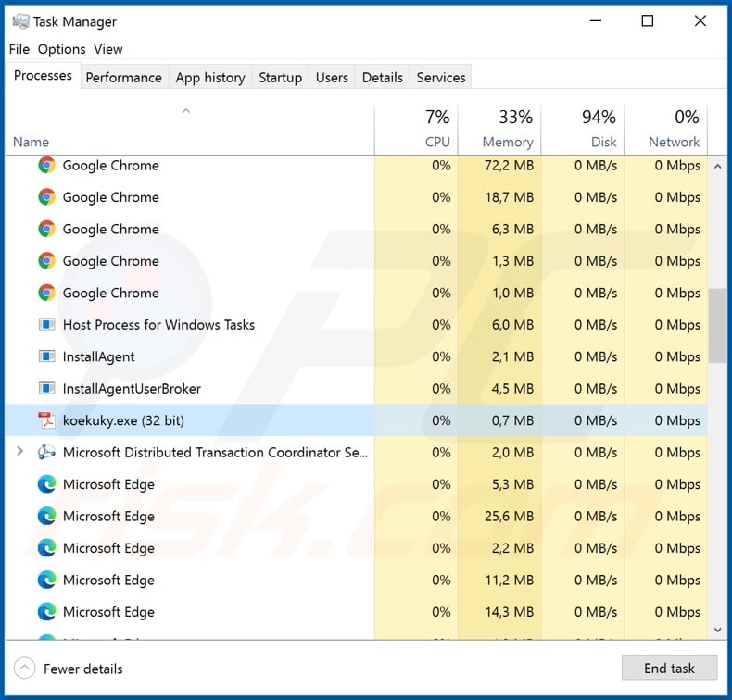
Task: Click the PDF icon of koekuky.exe
Action: [46, 420]
